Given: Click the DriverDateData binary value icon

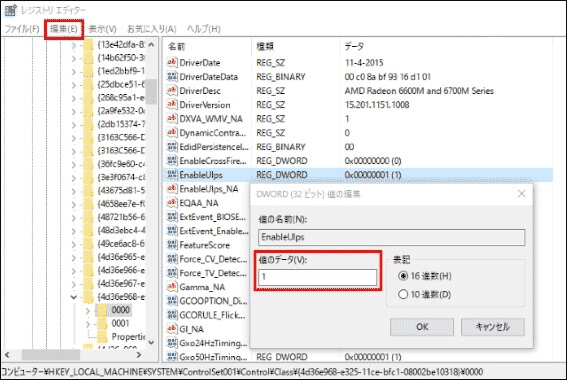Looking at the screenshot, I should 172,77.
